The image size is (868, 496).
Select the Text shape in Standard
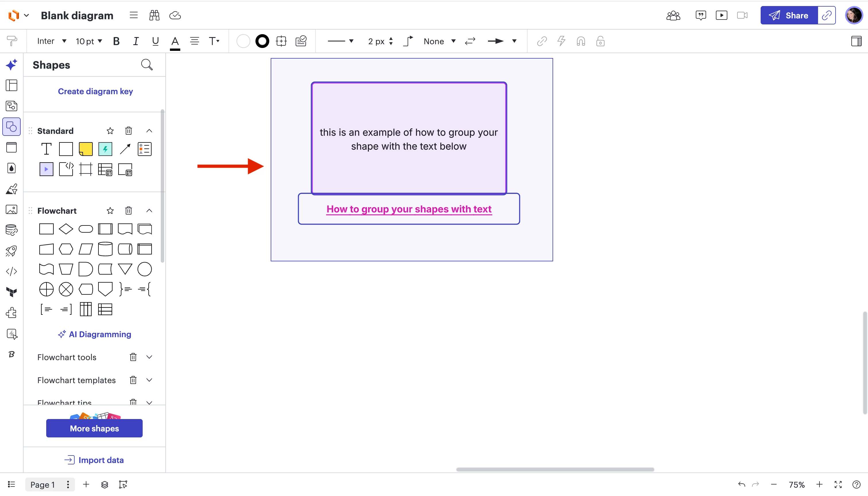tap(46, 149)
